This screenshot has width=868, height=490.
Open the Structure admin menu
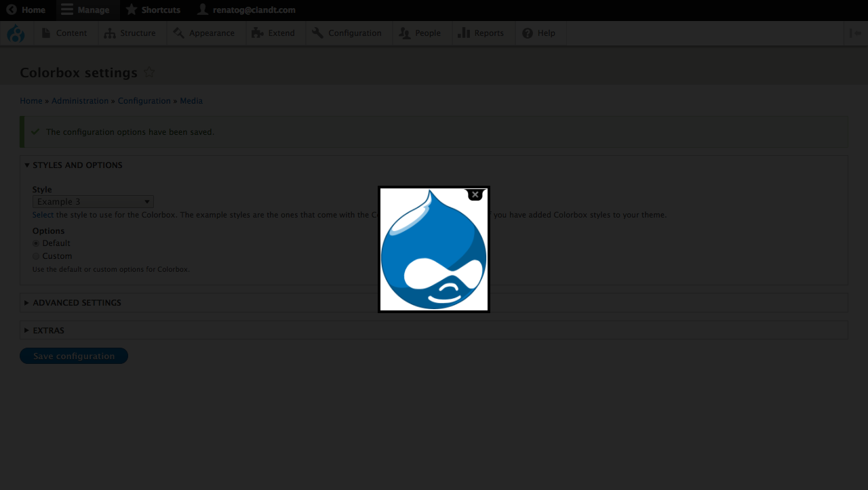[130, 33]
